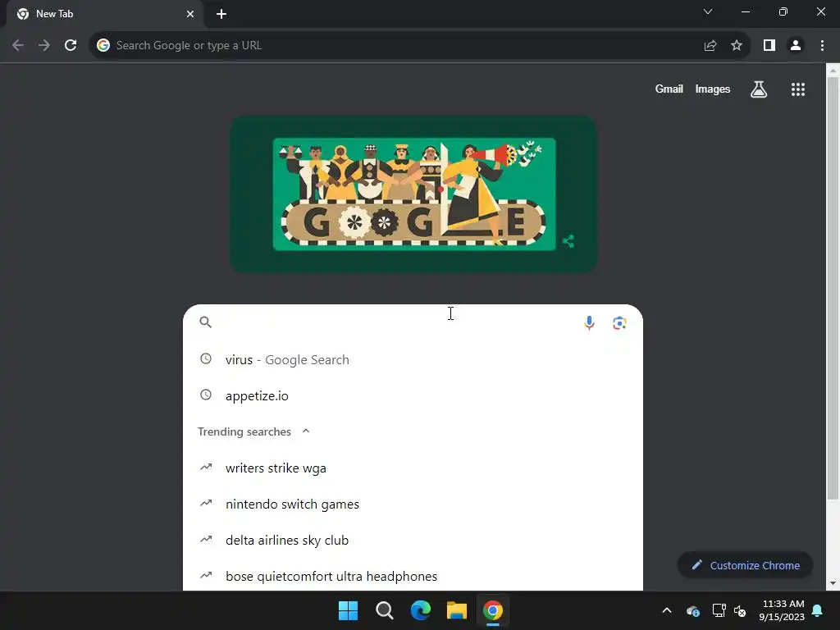840x630 pixels.
Task: Search by image with Google Lens
Action: (x=619, y=322)
